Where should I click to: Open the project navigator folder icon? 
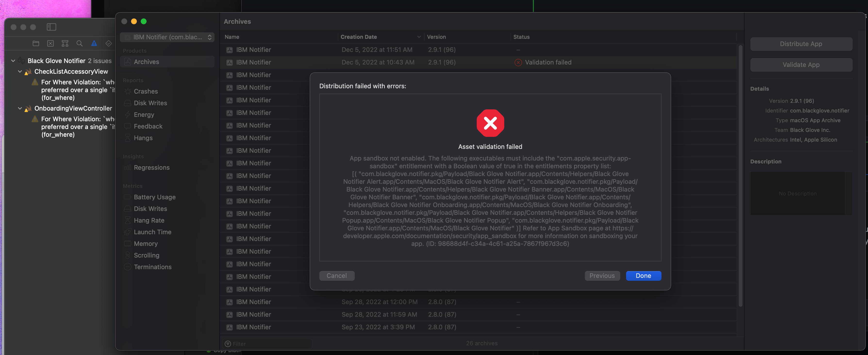[x=36, y=43]
